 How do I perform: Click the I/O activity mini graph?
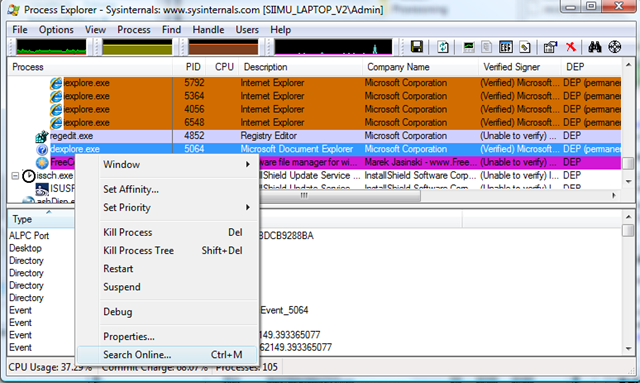click(333, 47)
